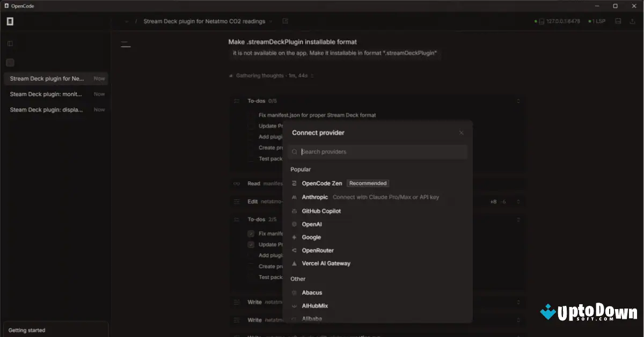Viewport: 644px width, 337px height.
Task: Click the green 1 LSP status indicator
Action: (596, 21)
